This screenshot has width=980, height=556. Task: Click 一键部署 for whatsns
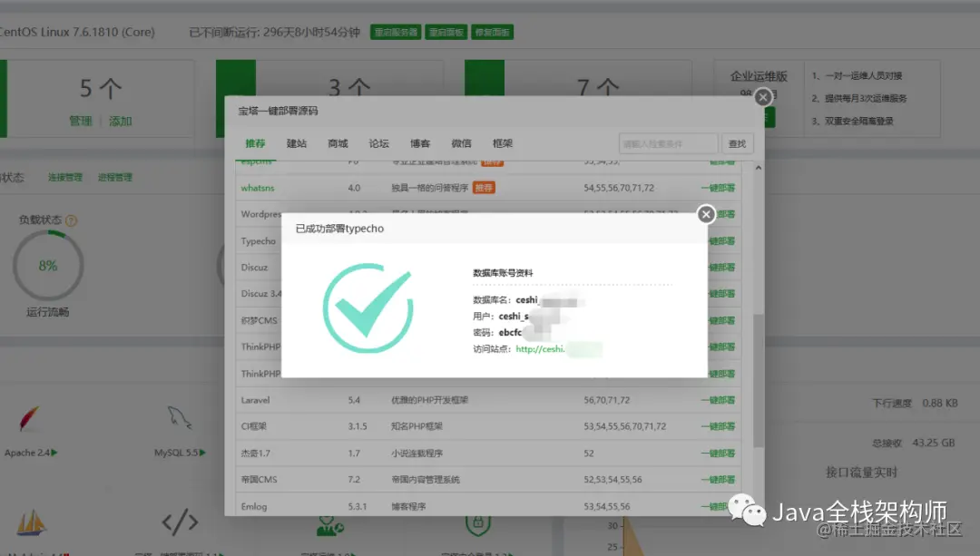(x=718, y=188)
